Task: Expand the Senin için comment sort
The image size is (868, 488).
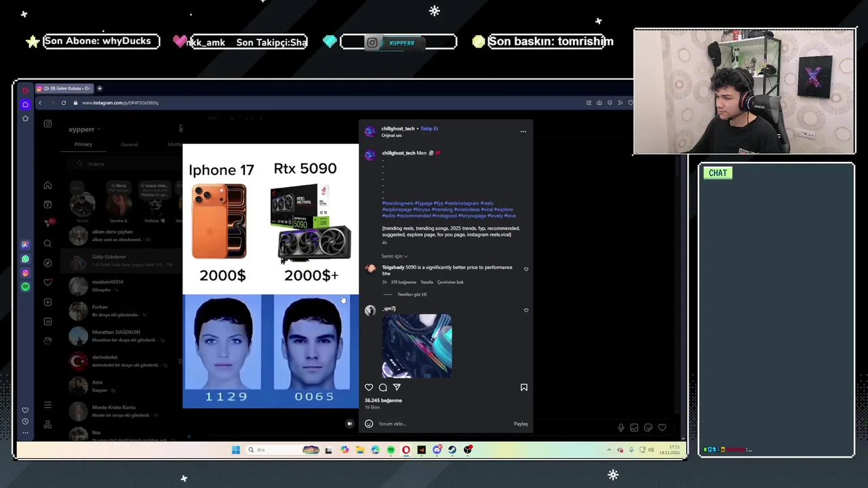Action: (395, 256)
